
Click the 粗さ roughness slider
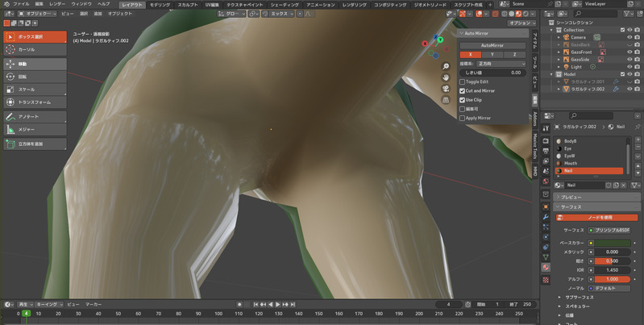coord(612,261)
